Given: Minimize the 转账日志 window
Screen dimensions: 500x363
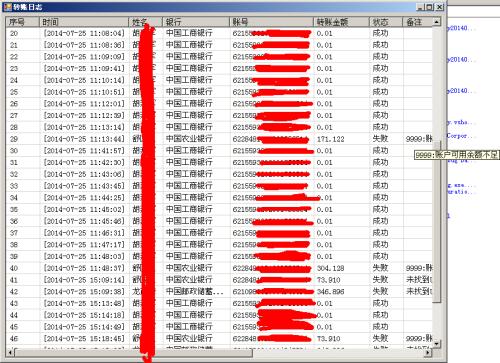Looking at the screenshot, I should click(x=421, y=7).
